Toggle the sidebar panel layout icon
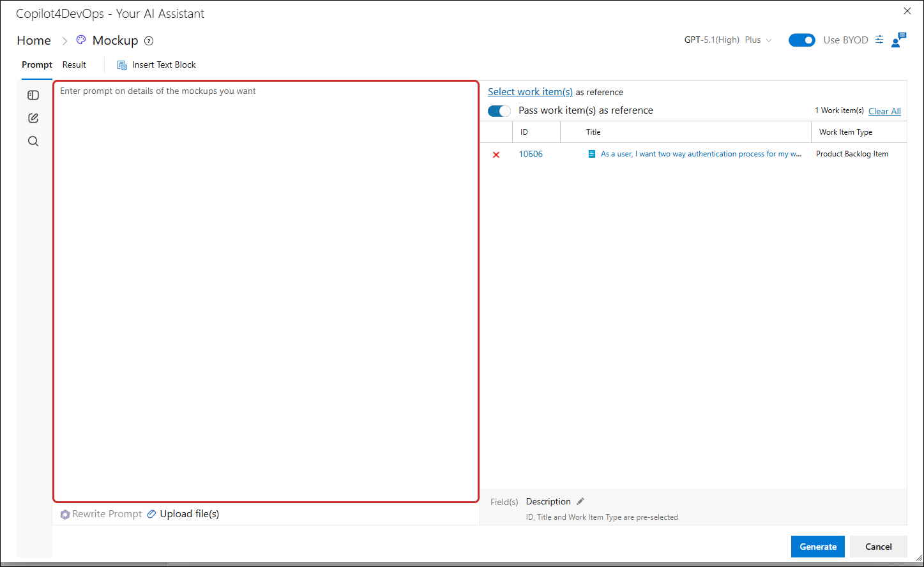Image resolution: width=924 pixels, height=567 pixels. click(33, 95)
